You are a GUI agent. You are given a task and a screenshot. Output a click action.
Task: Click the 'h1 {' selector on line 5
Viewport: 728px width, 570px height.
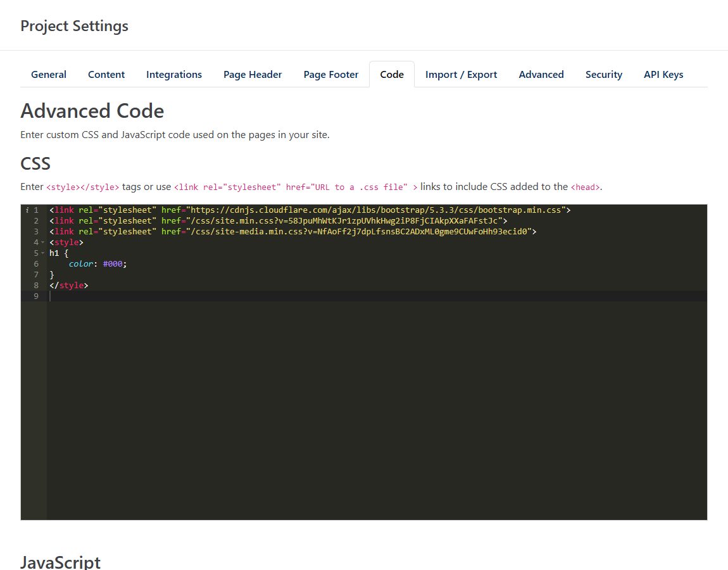(x=59, y=253)
